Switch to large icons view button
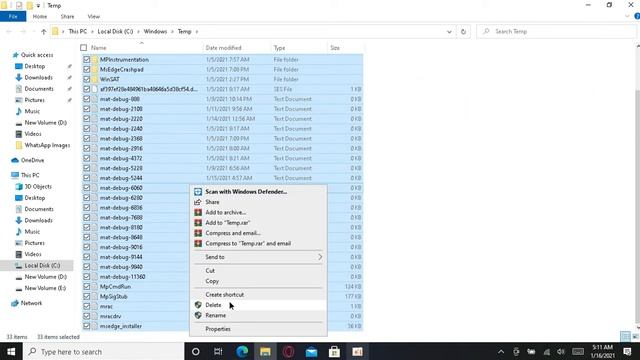 pos(635,336)
